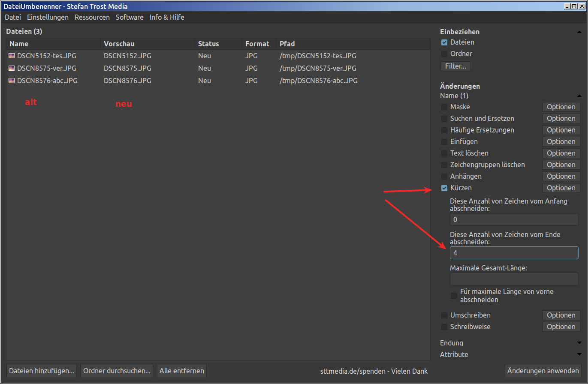588x384 pixels.
Task: Click Änderungen anwenden button
Action: pos(543,371)
